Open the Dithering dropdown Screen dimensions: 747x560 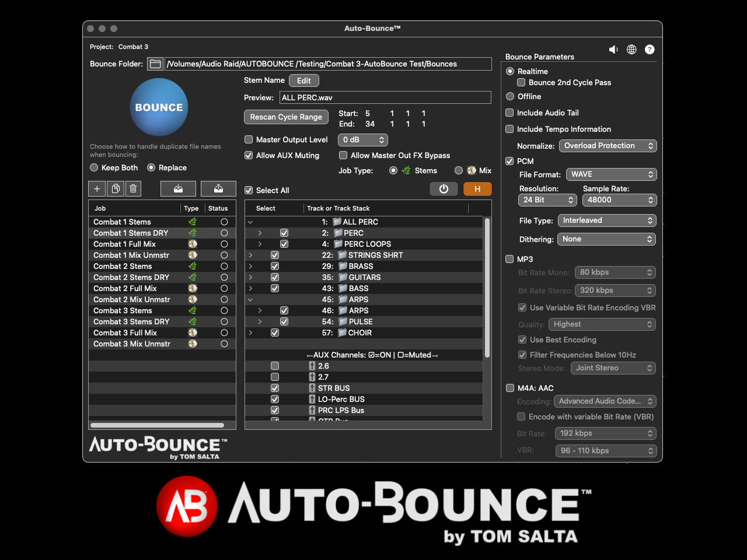tap(607, 239)
